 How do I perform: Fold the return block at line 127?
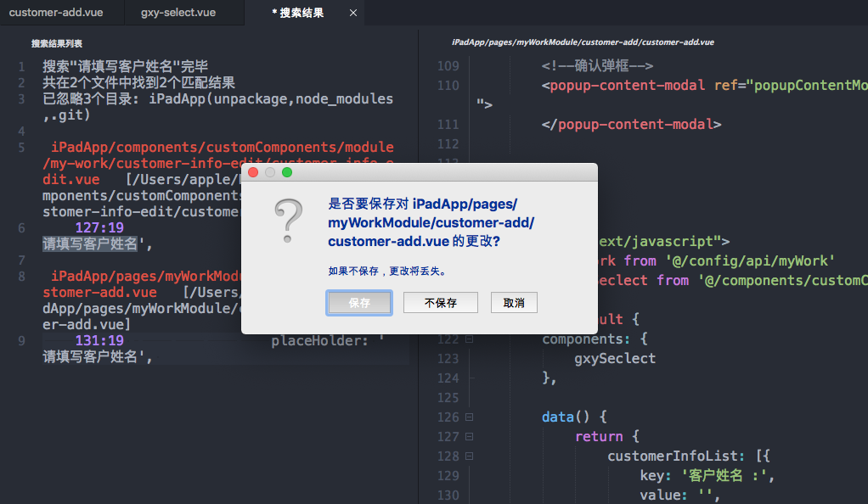coord(468,437)
